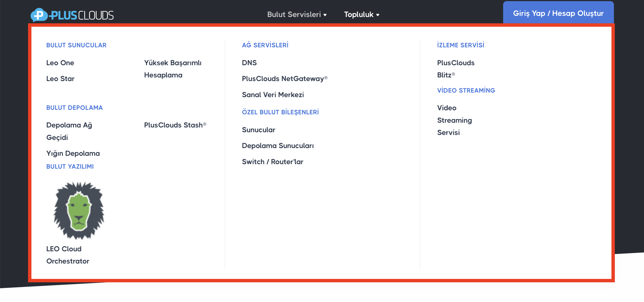Click the AĞ SERVİSLERİ heading

[x=265, y=45]
